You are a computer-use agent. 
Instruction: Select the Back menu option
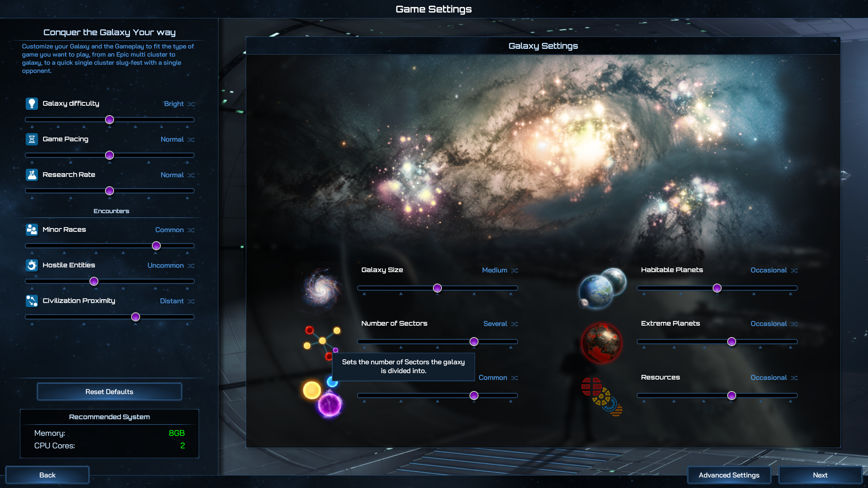point(47,474)
